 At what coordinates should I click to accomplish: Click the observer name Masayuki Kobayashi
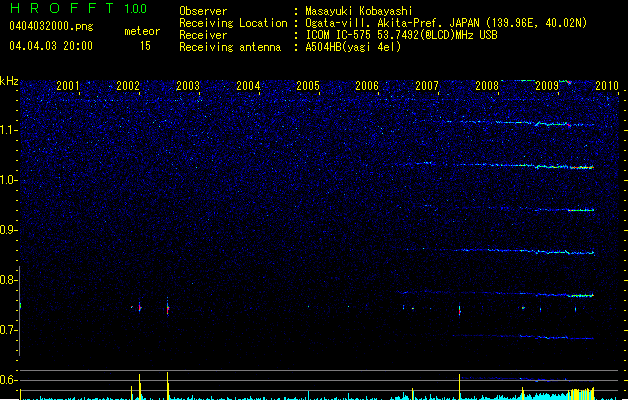[359, 11]
